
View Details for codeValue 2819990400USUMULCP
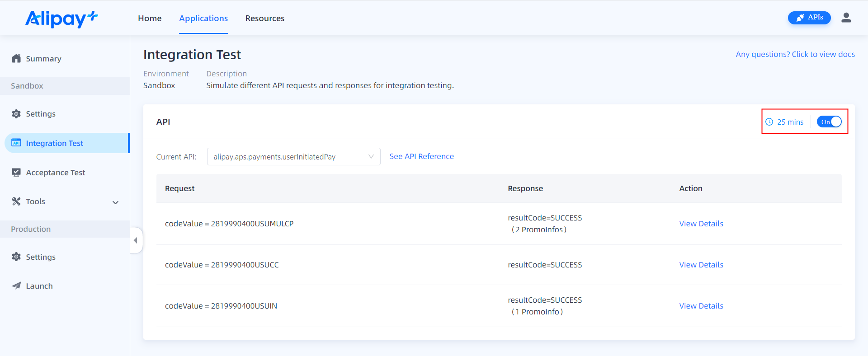pos(701,224)
